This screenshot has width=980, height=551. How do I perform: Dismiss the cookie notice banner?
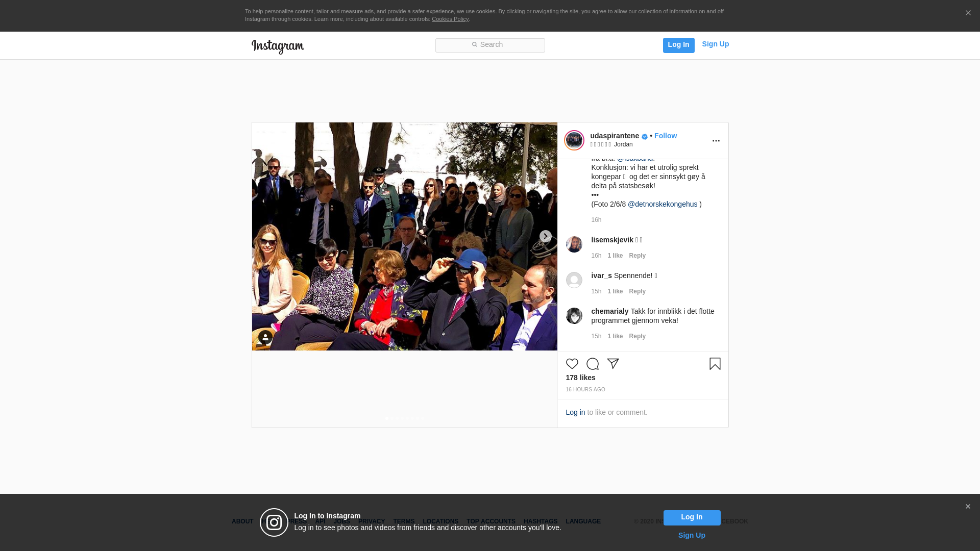coord(968,13)
